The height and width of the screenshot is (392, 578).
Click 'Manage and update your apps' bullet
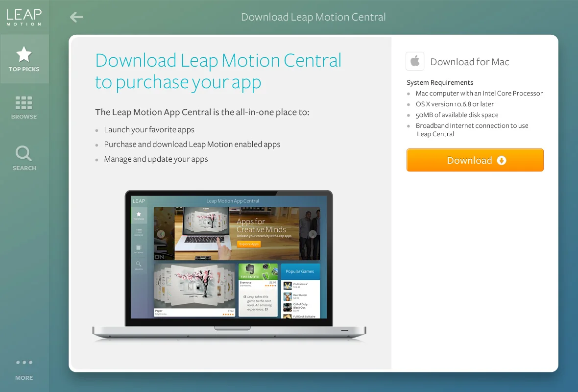pos(156,159)
